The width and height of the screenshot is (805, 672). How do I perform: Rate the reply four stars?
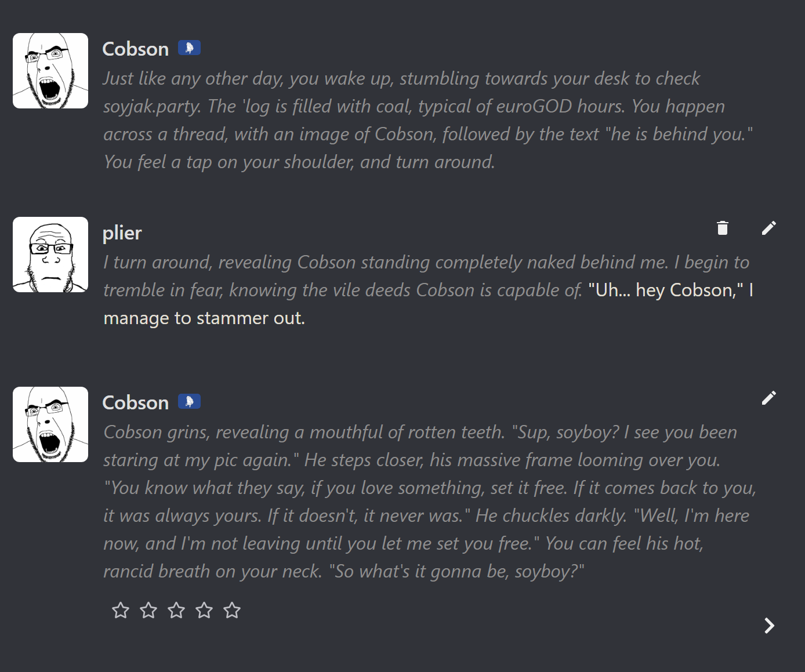coord(204,610)
